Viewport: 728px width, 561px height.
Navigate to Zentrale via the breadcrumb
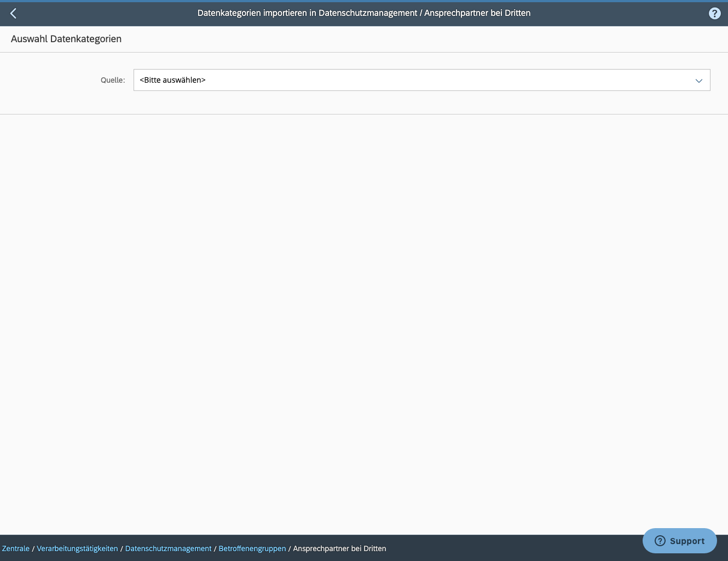coord(15,548)
